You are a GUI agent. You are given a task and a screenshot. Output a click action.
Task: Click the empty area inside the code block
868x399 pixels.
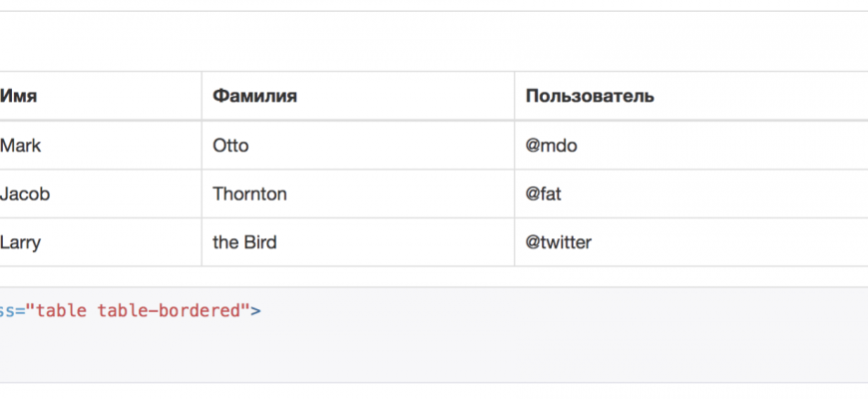click(x=499, y=344)
